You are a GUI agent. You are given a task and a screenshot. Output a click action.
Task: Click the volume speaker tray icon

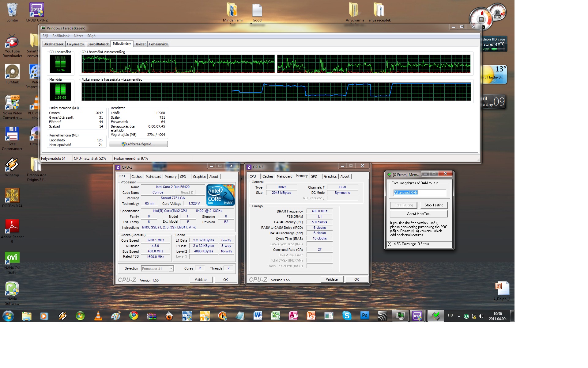[x=481, y=316]
